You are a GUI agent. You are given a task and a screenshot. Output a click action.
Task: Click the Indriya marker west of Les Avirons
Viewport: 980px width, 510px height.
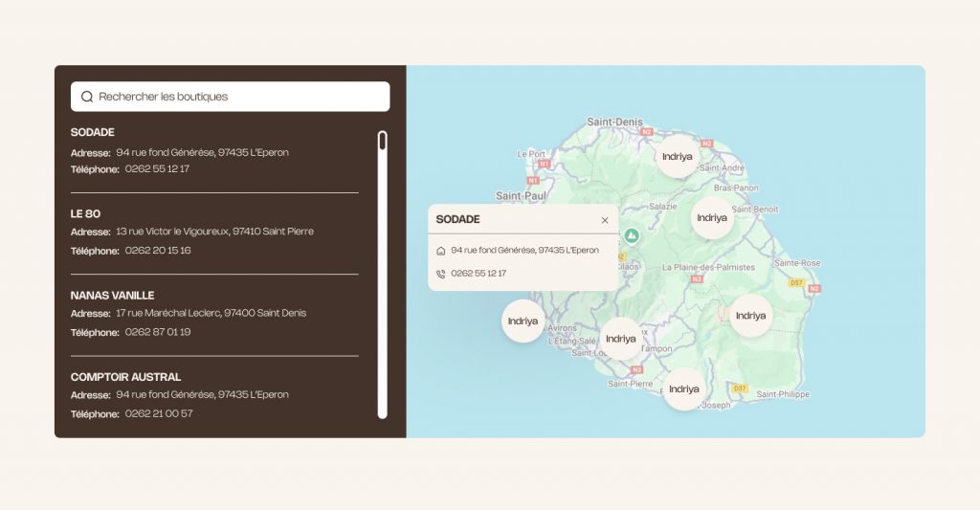pos(523,322)
